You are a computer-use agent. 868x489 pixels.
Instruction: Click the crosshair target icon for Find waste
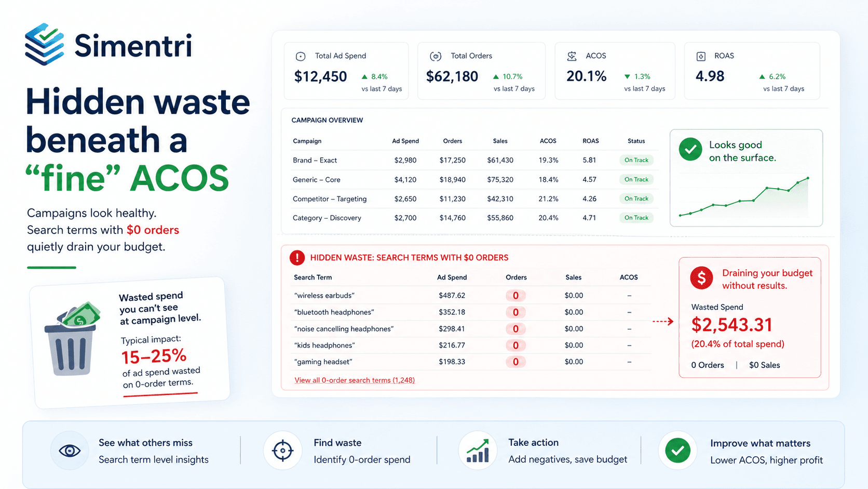click(x=282, y=451)
